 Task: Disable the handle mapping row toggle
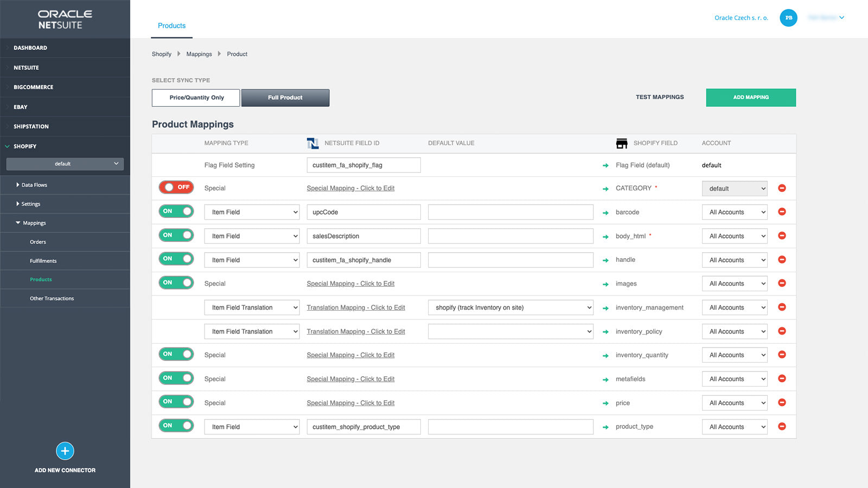coord(176,259)
